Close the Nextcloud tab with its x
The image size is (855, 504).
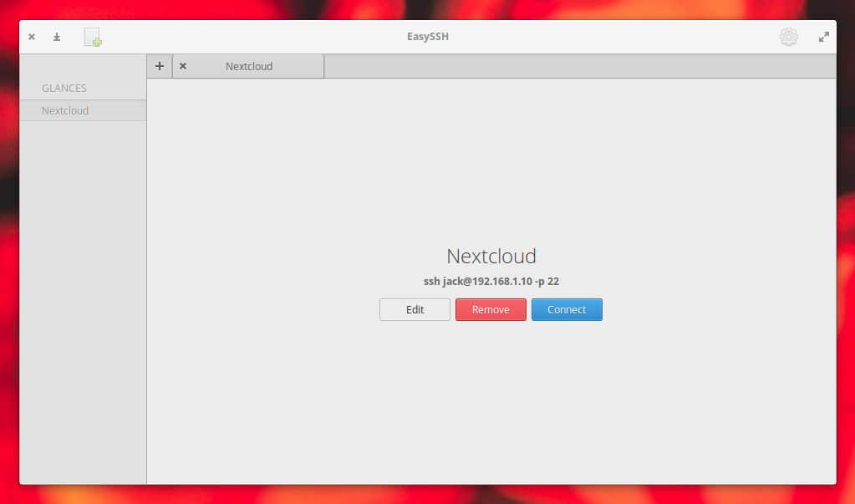[x=183, y=66]
